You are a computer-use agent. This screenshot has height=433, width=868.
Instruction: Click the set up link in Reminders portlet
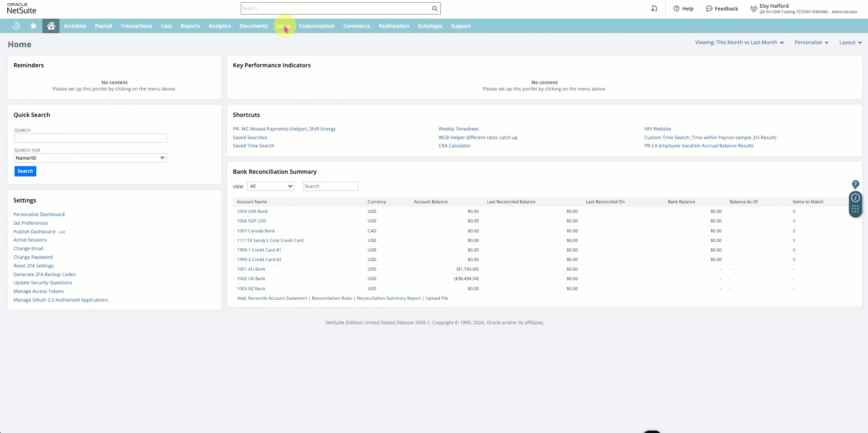coord(75,89)
